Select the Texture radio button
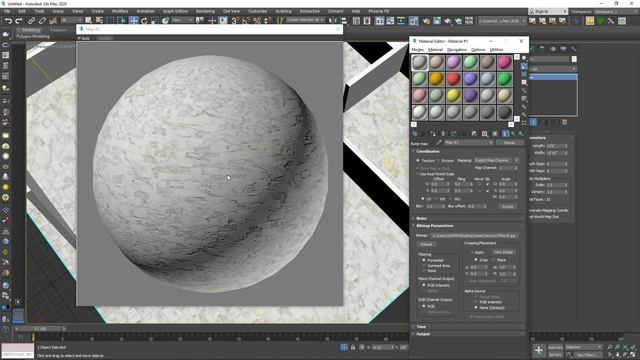640x360 pixels. click(418, 161)
